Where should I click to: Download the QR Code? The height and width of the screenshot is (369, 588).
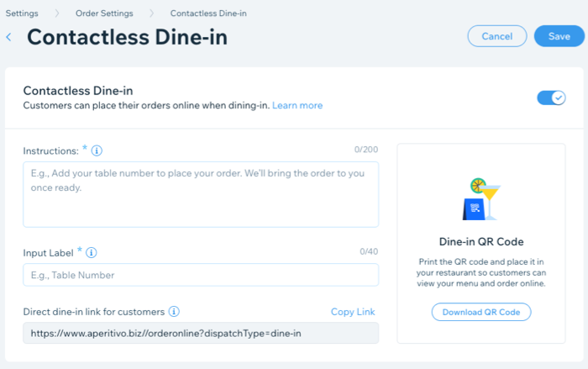(x=481, y=312)
